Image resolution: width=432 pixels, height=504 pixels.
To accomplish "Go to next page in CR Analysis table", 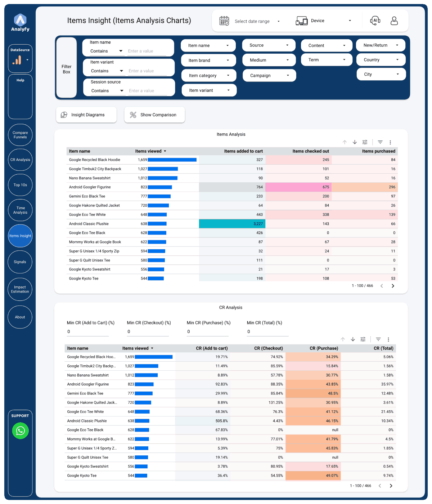I will [391, 486].
